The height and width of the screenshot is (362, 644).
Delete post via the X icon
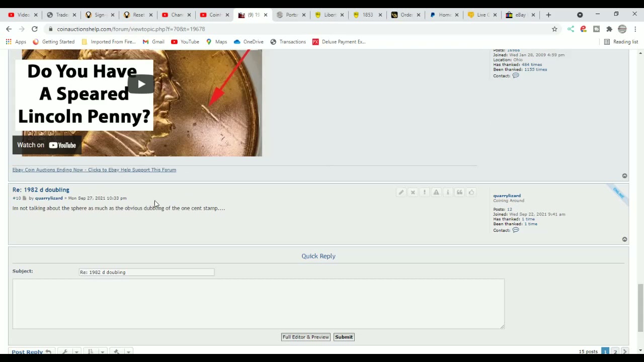[413, 192]
